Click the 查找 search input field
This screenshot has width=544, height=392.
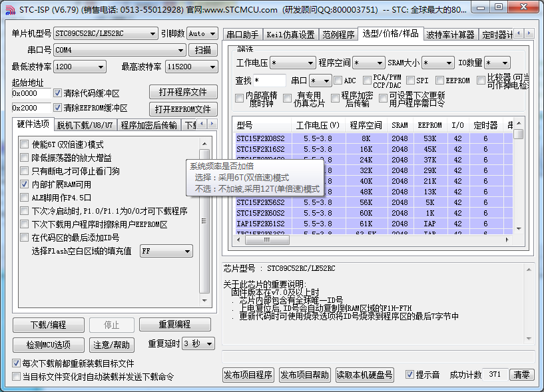pos(270,81)
